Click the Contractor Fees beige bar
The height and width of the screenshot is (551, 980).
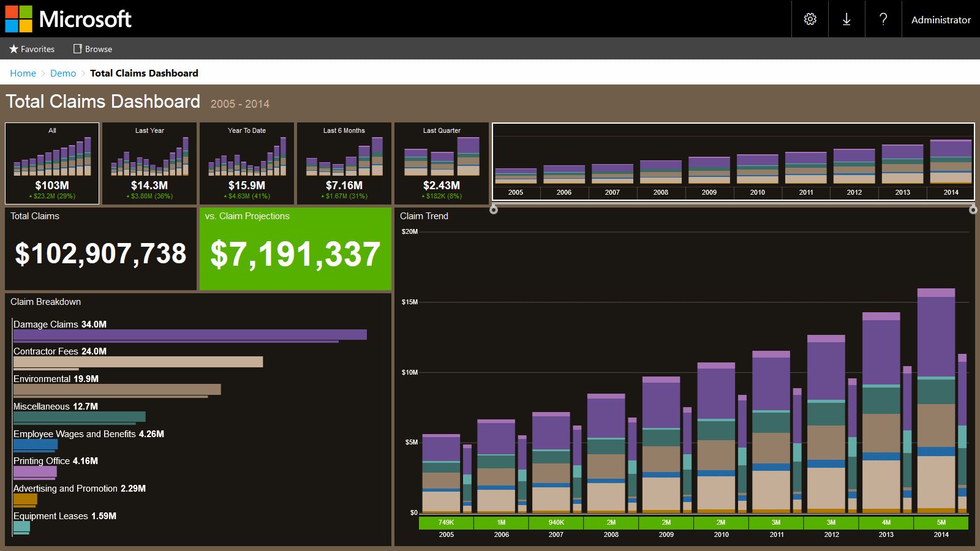pyautogui.click(x=138, y=362)
